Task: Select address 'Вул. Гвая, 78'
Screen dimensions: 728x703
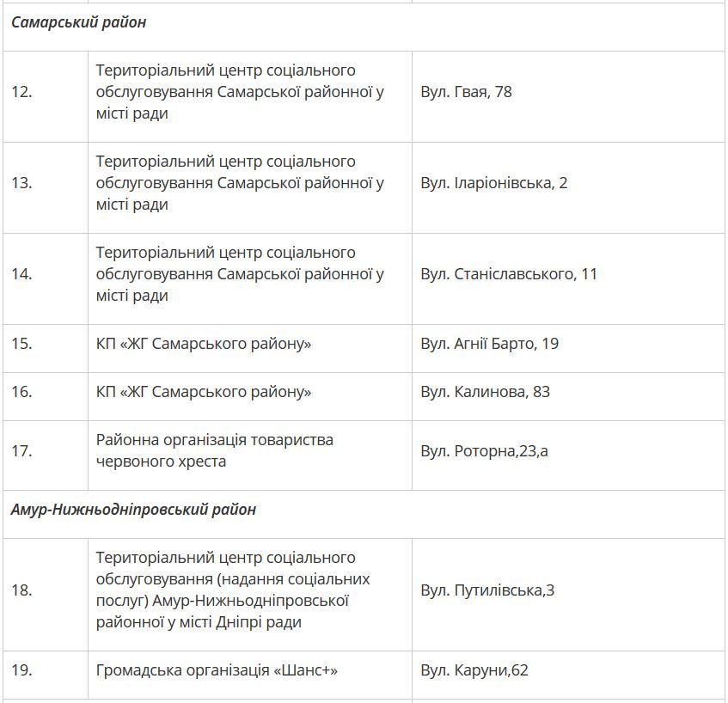Action: [x=466, y=92]
